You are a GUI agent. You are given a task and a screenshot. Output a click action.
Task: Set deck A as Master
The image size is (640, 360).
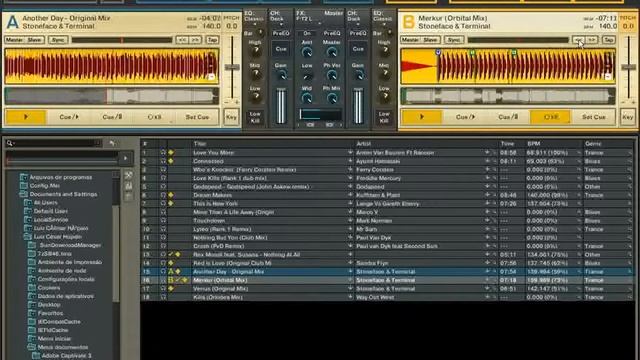(15, 40)
